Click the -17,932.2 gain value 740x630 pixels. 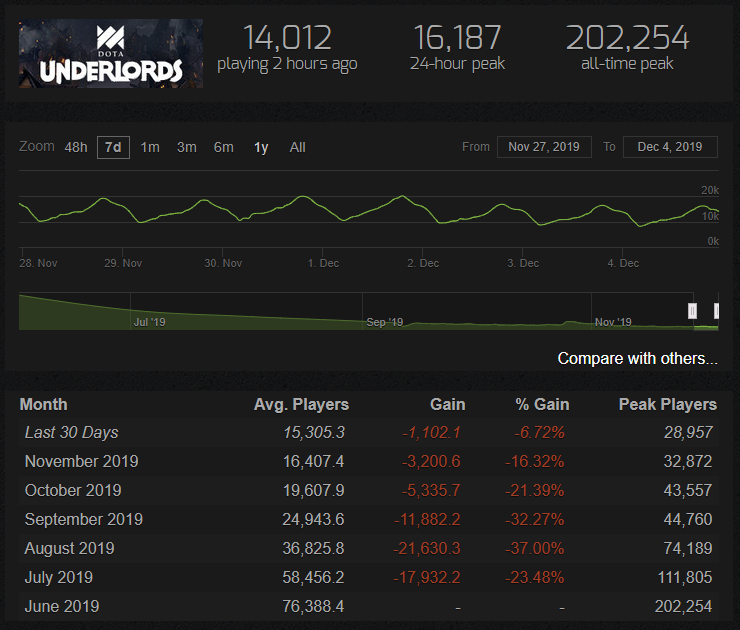[427, 577]
